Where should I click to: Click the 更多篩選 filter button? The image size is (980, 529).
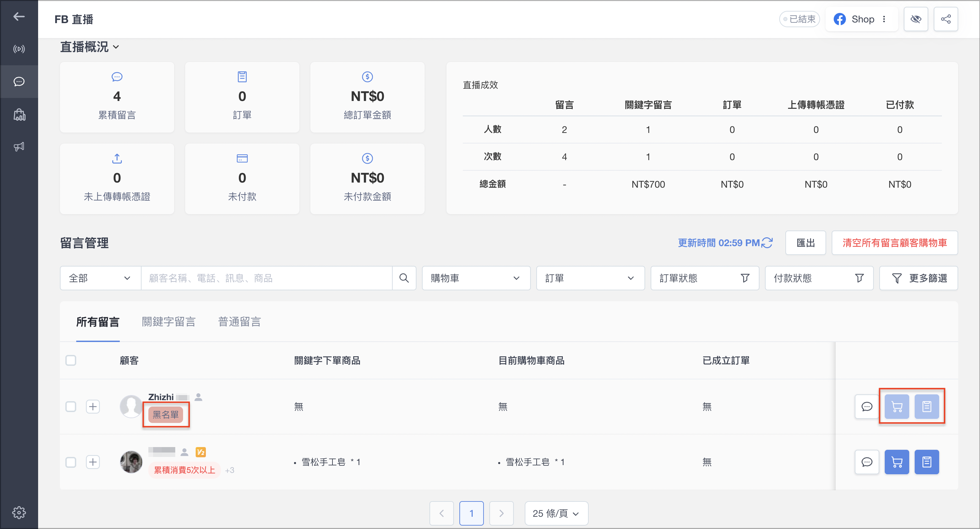918,278
